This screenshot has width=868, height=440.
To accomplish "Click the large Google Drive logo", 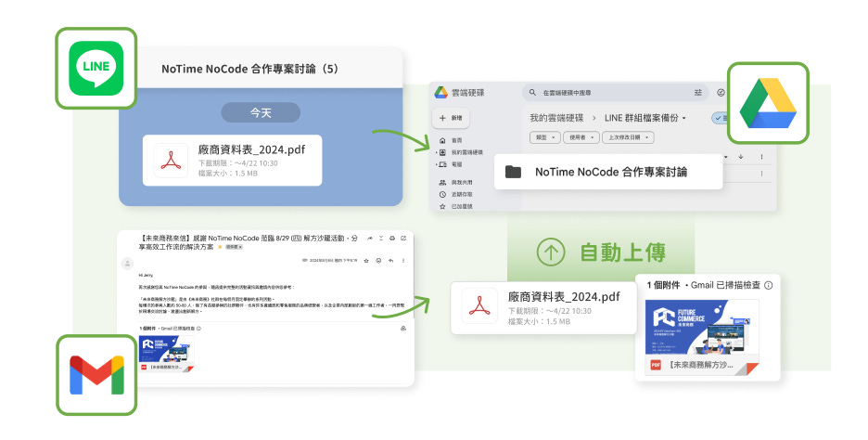I will click(x=768, y=104).
